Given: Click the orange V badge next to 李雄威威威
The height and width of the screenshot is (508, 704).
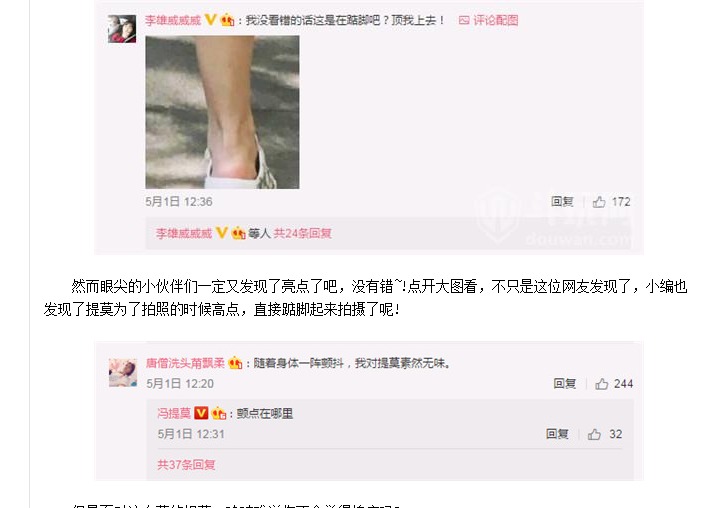Looking at the screenshot, I should coord(210,20).
